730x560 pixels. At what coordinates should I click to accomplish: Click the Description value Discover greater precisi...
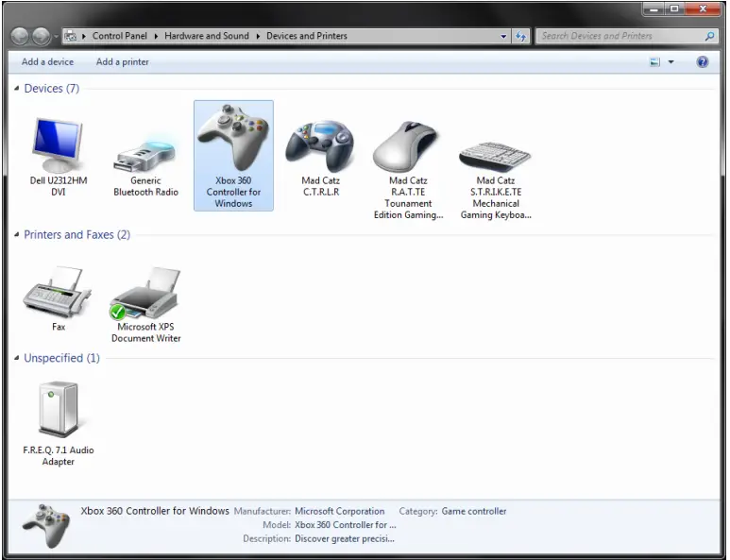[345, 538]
